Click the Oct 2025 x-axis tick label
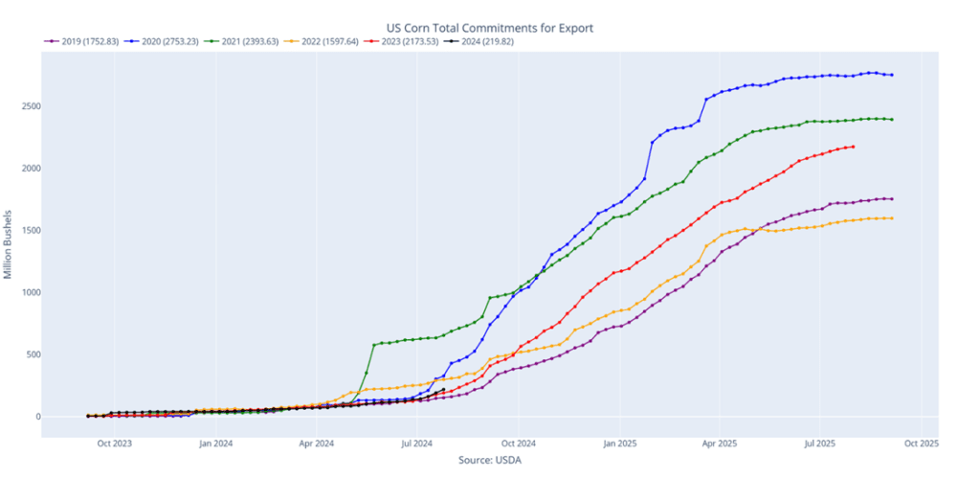Screen dimensions: 980x479 922,444
